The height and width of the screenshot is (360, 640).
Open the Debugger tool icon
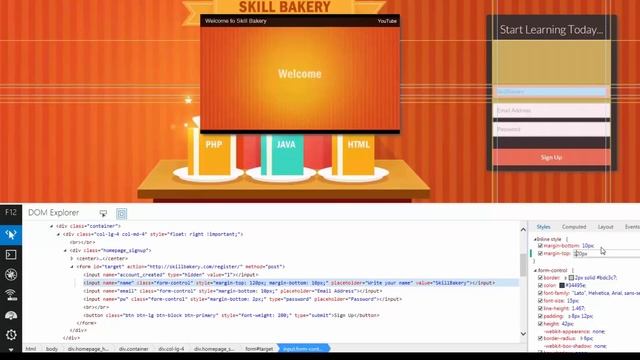11,275
